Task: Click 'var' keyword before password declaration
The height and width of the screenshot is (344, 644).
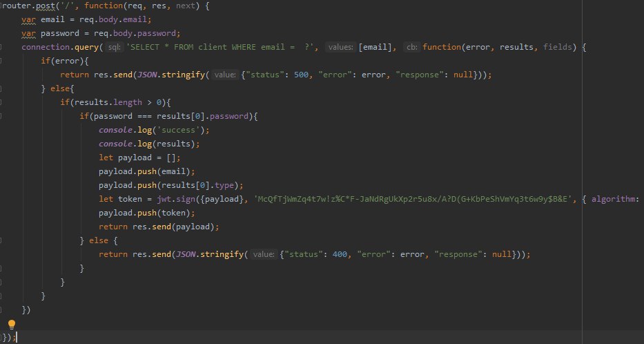Action: [28, 33]
